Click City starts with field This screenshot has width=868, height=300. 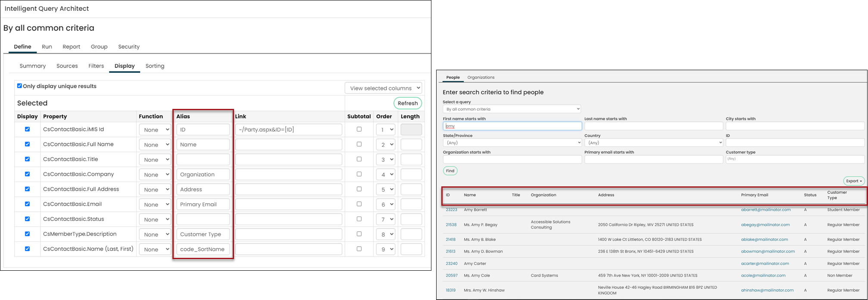click(x=795, y=126)
